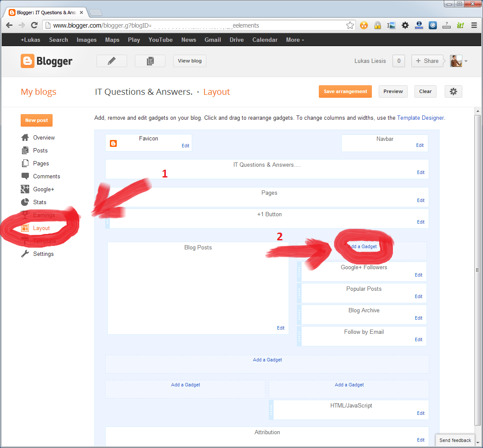Click the Settings wrench icon

[x=25, y=254]
